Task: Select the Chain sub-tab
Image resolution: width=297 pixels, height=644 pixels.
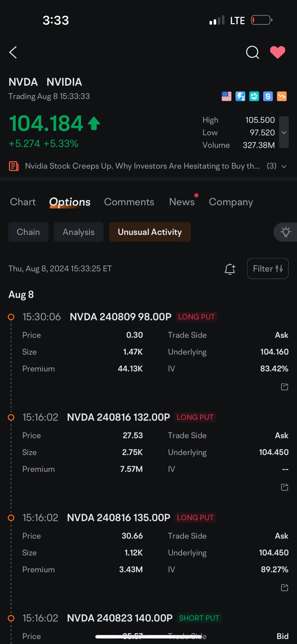Action: (28, 232)
